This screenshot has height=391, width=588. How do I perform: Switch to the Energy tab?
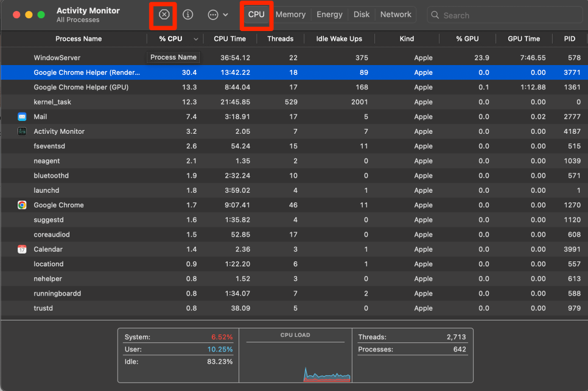click(x=329, y=15)
